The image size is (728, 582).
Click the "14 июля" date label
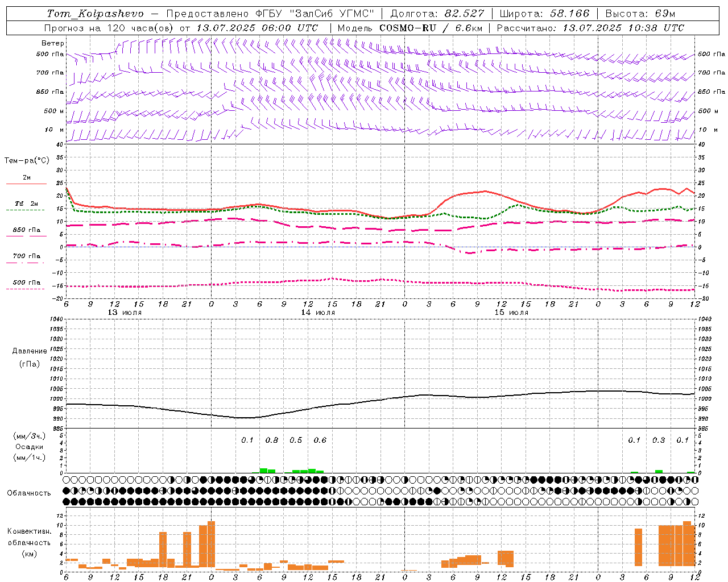[x=318, y=313]
